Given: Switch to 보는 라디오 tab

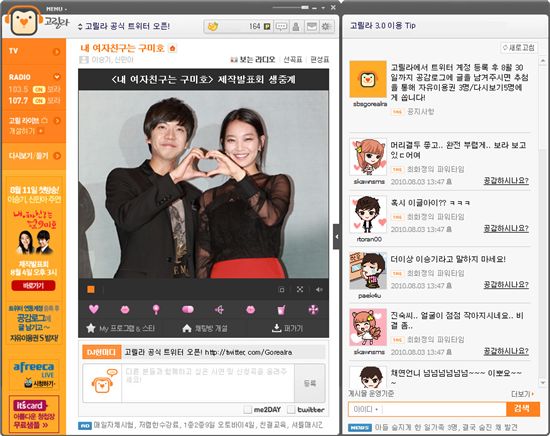Looking at the screenshot, I should pyautogui.click(x=253, y=60).
